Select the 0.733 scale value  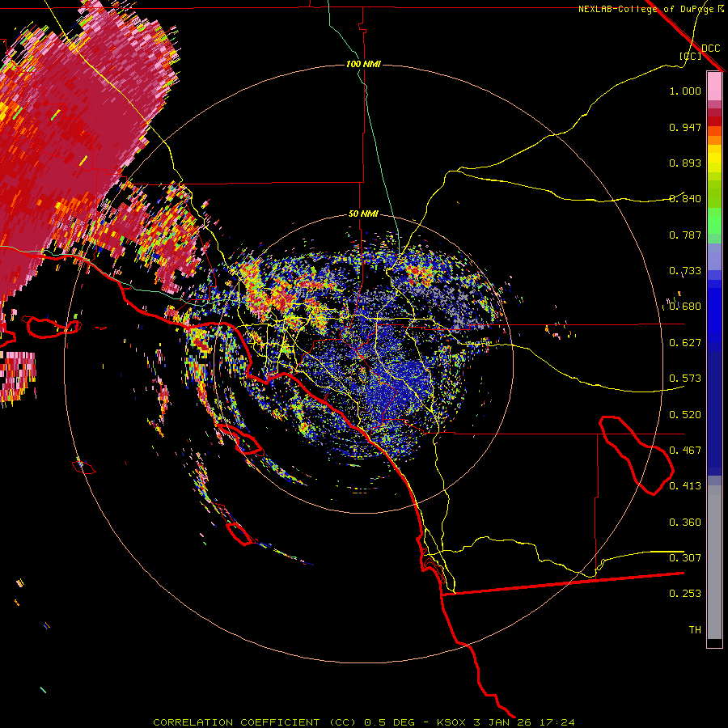point(685,271)
